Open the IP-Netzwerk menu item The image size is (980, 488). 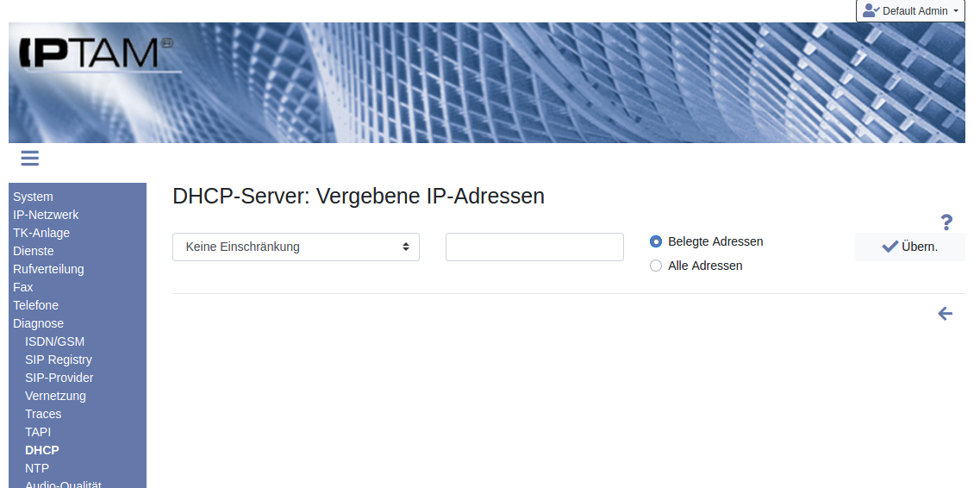click(46, 215)
